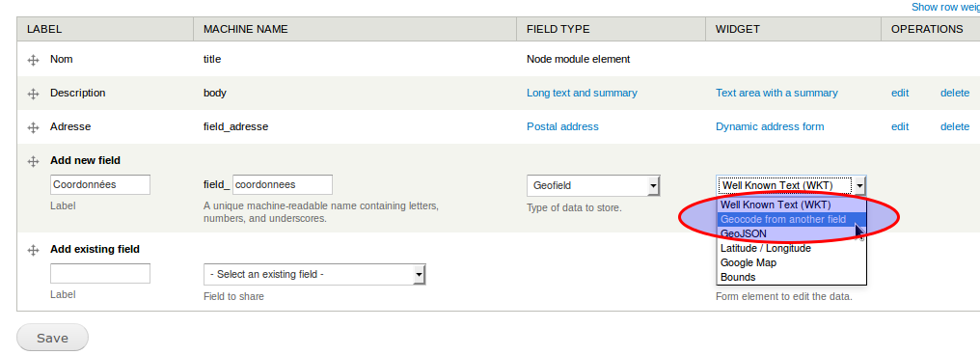The height and width of the screenshot is (355, 980).
Task: Open the Geofield field type dropdown
Action: [x=593, y=185]
